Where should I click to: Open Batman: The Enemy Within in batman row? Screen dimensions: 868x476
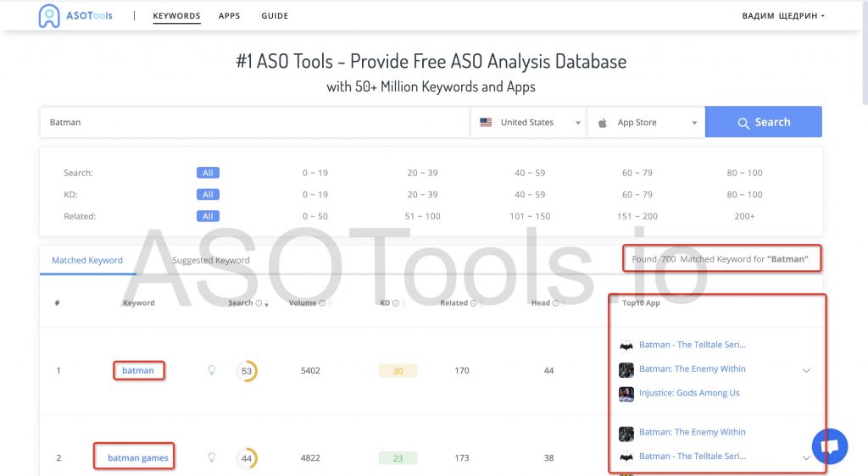[x=693, y=368]
